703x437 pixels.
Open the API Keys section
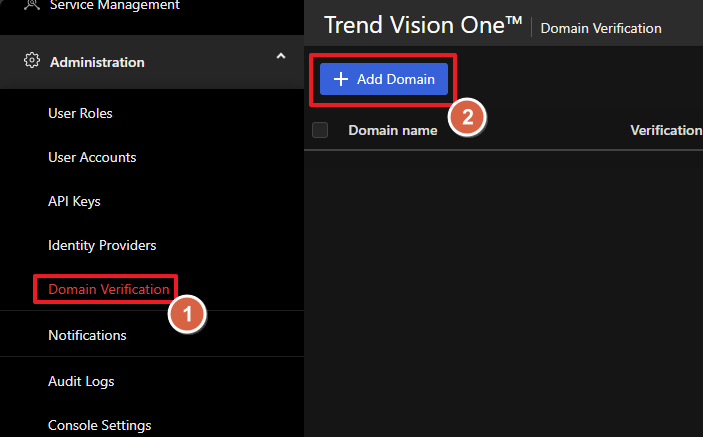click(74, 201)
